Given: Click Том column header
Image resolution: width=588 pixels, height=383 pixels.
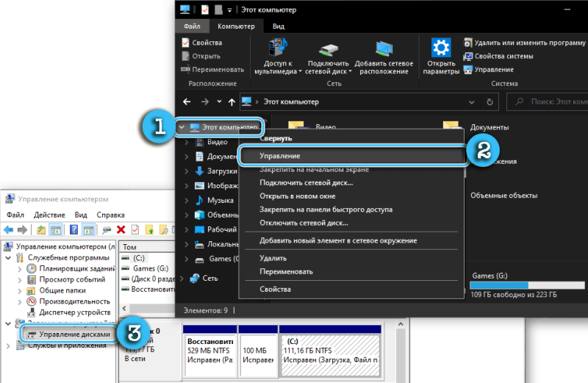Looking at the screenshot, I should pos(147,247).
